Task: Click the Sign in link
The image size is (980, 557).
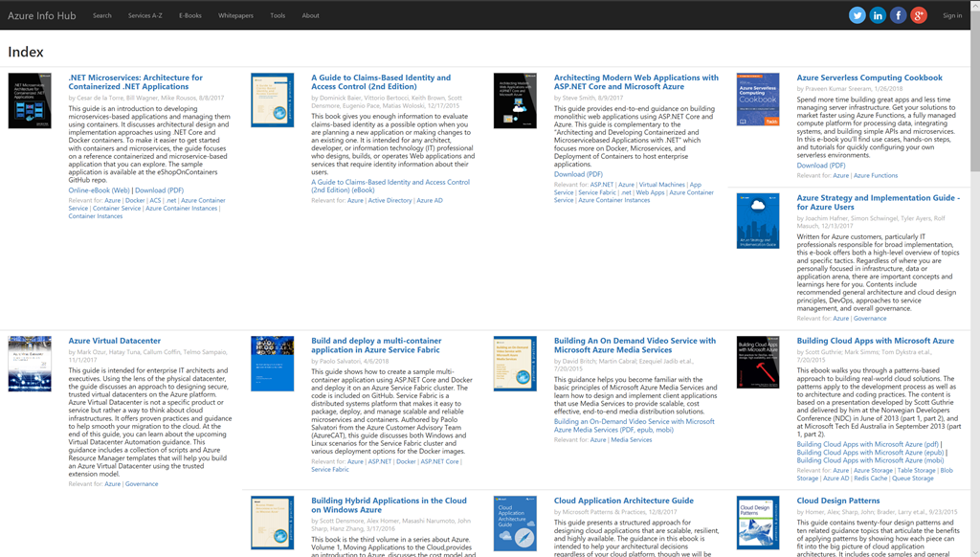Action: [952, 15]
